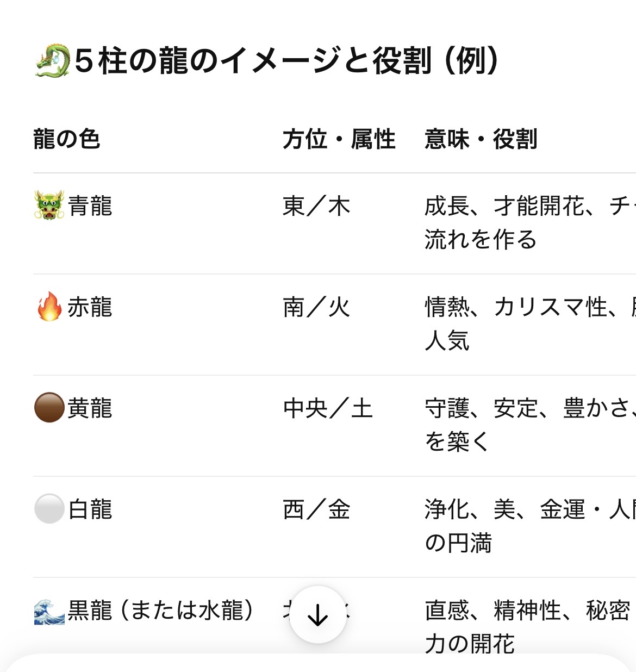Click the 赤龍 row label
This screenshot has width=636, height=672.
point(90,307)
